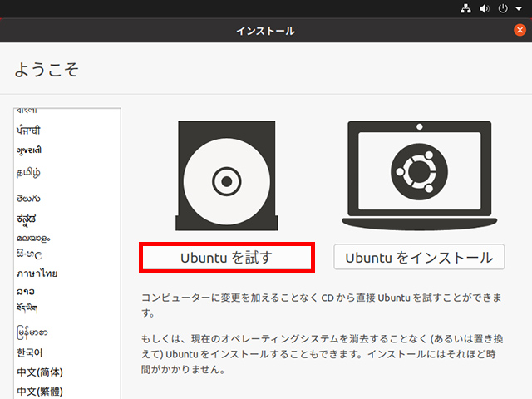Click the power icon in top bar

(503, 8)
